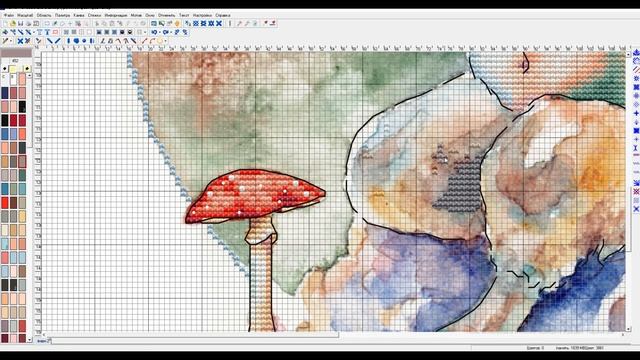The height and width of the screenshot is (360, 640).
Task: Select the orange curved backstitch tool
Action: pos(152,41)
